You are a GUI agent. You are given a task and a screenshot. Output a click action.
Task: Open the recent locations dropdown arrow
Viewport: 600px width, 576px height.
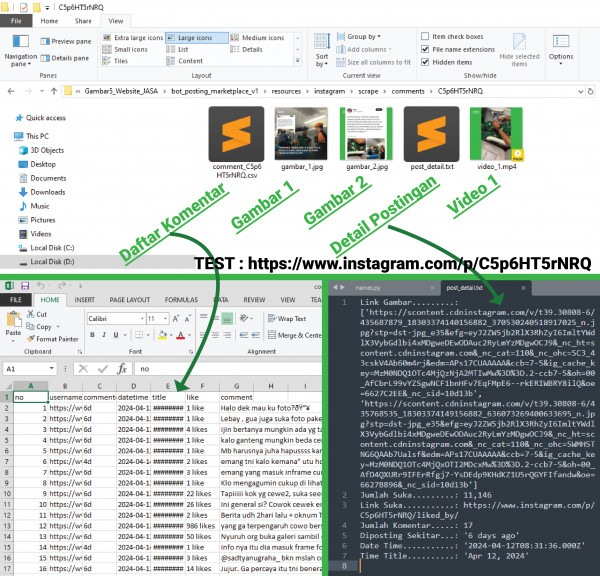pyautogui.click(x=42, y=91)
